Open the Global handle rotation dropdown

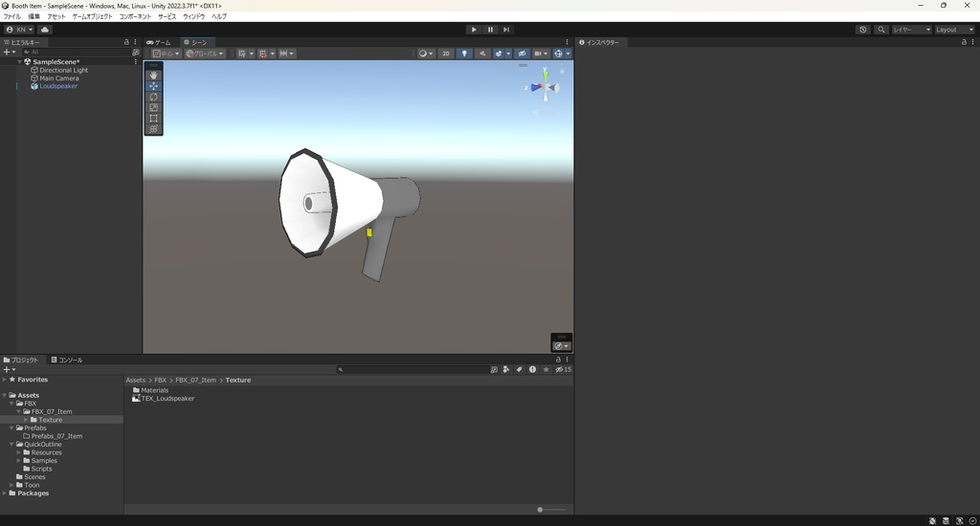click(x=205, y=54)
